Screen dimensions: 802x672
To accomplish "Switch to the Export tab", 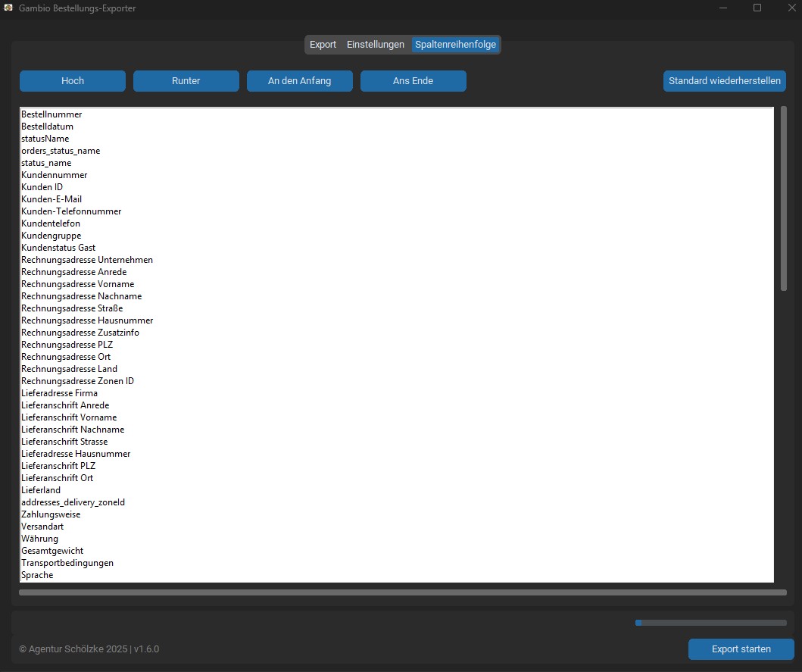I will [323, 45].
